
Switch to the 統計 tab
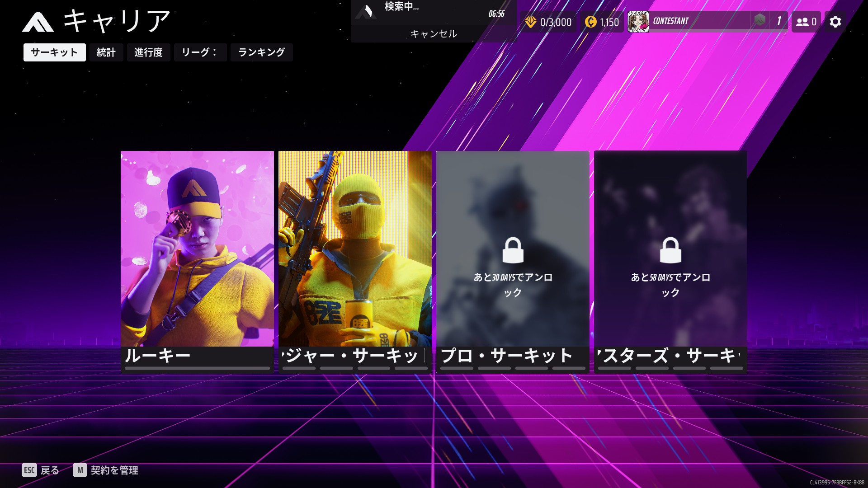pyautogui.click(x=106, y=52)
